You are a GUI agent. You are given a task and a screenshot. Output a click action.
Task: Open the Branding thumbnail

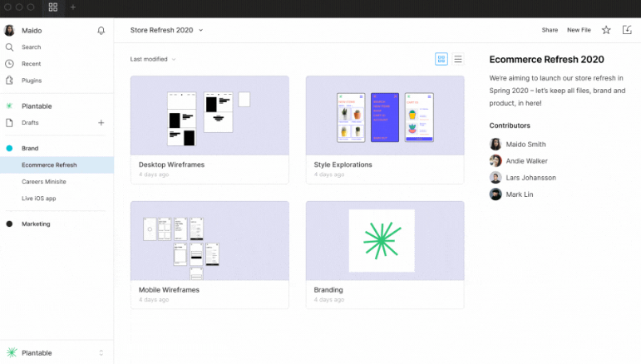[385, 241]
